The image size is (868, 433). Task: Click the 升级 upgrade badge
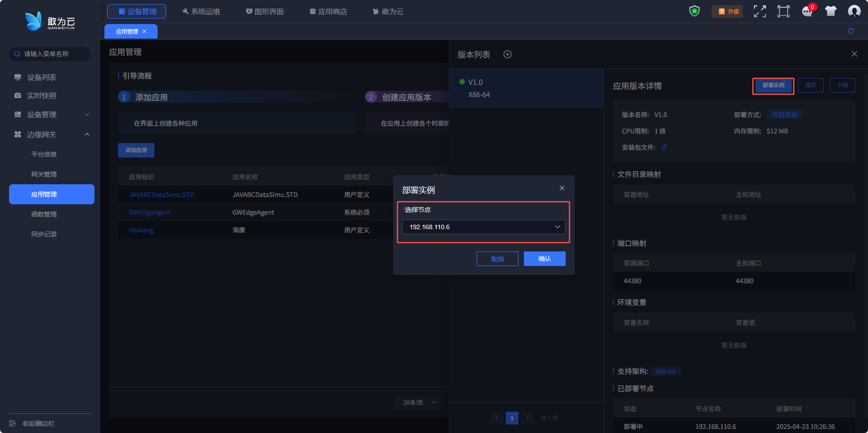(x=727, y=11)
